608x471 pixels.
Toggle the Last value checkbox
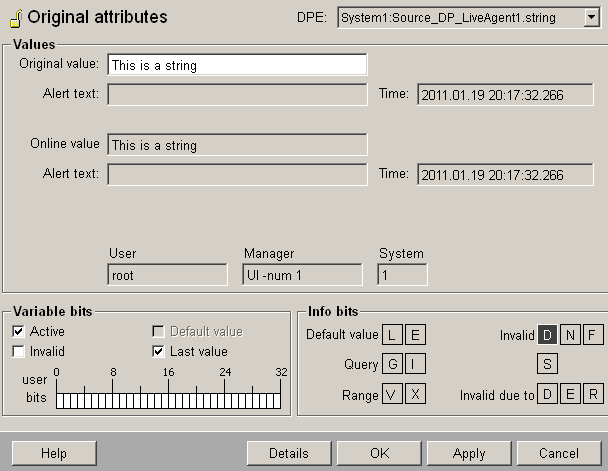coord(158,352)
